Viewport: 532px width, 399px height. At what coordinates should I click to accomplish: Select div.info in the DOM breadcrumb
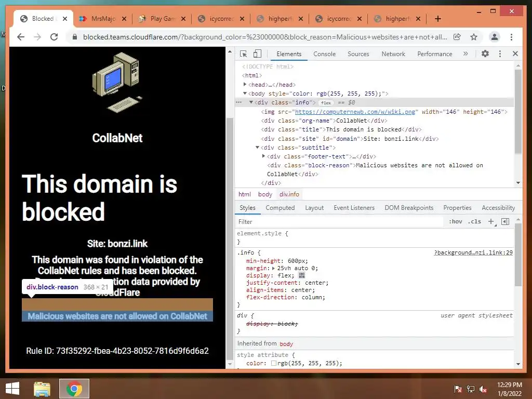click(289, 194)
